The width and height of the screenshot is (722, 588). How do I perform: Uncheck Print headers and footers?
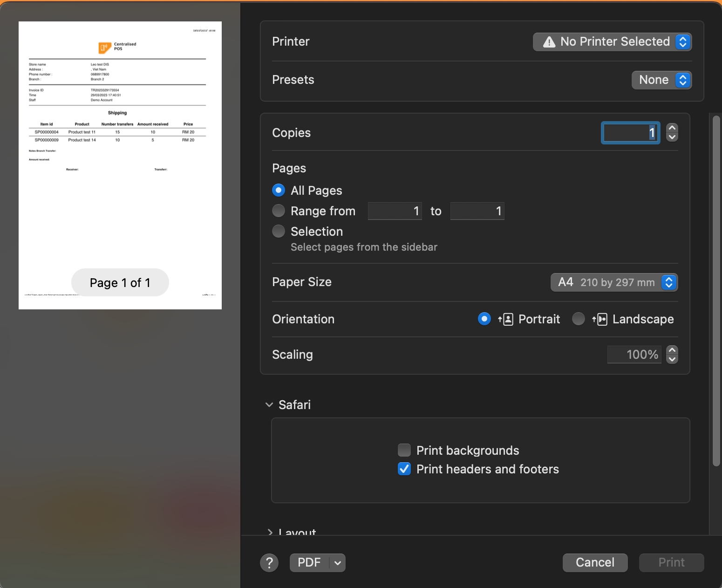404,469
